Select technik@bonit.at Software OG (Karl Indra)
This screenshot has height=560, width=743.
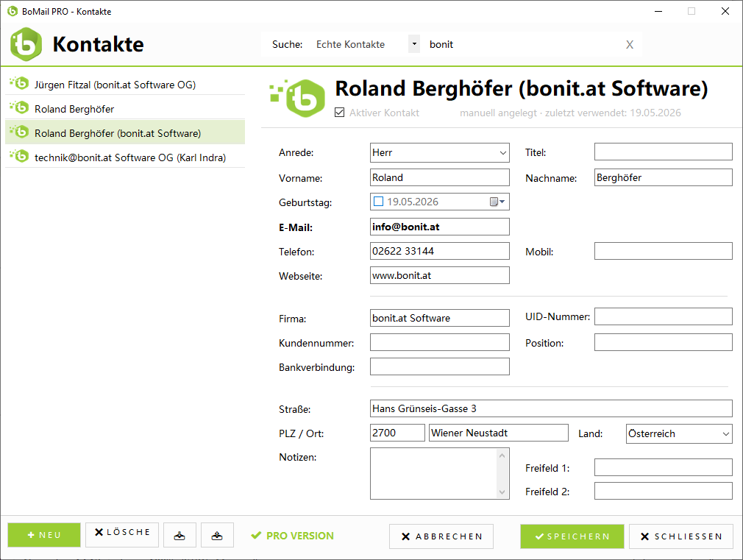pos(125,157)
